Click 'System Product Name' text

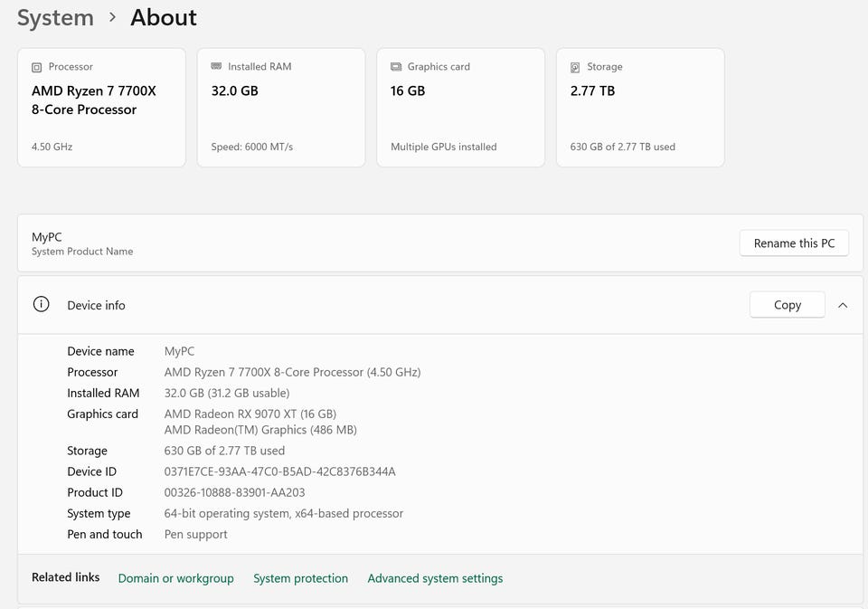[x=82, y=252]
